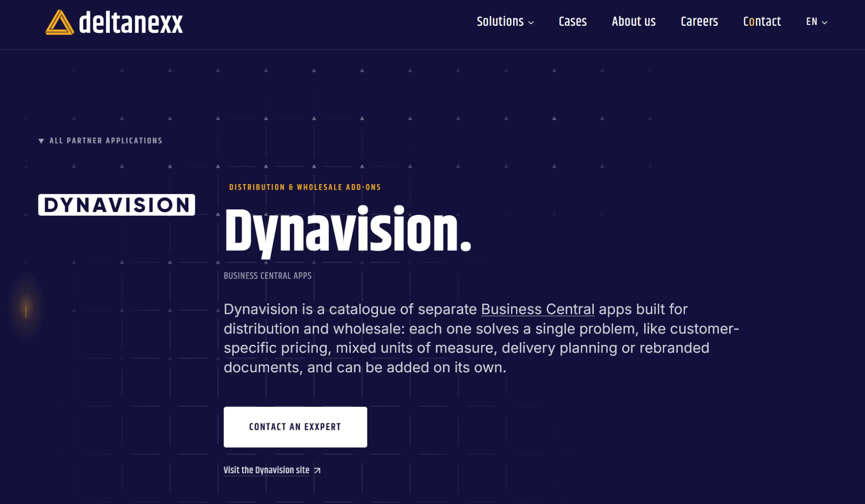865x504 pixels.
Task: Click the deltanexx wordmark text
Action: point(131,22)
